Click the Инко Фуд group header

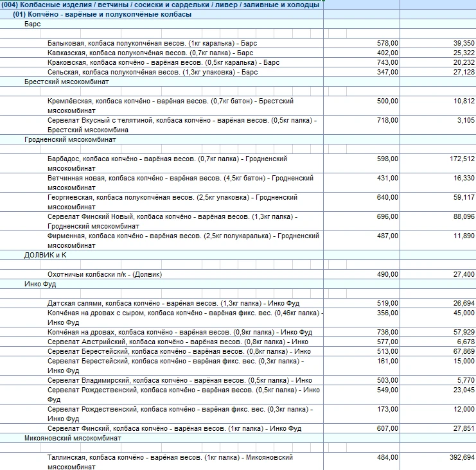tap(40, 284)
